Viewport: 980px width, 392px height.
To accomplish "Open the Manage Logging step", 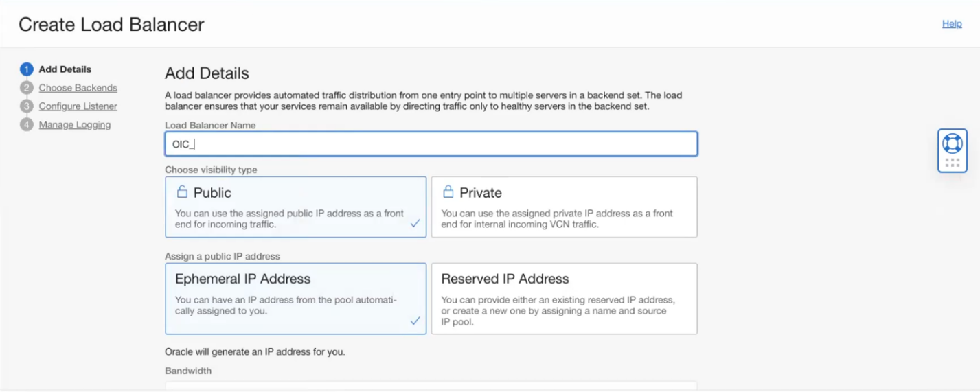I will coord(75,125).
